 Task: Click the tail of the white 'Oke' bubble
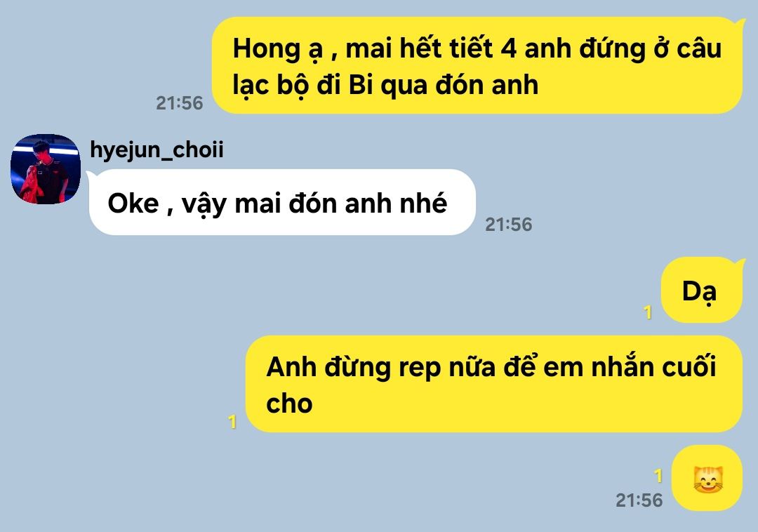91,174
